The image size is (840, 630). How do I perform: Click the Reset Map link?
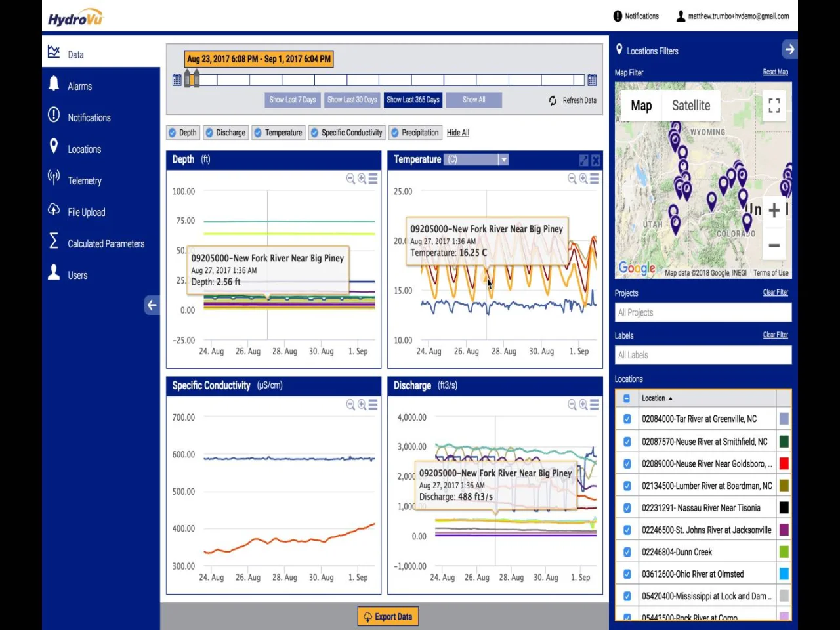click(775, 72)
